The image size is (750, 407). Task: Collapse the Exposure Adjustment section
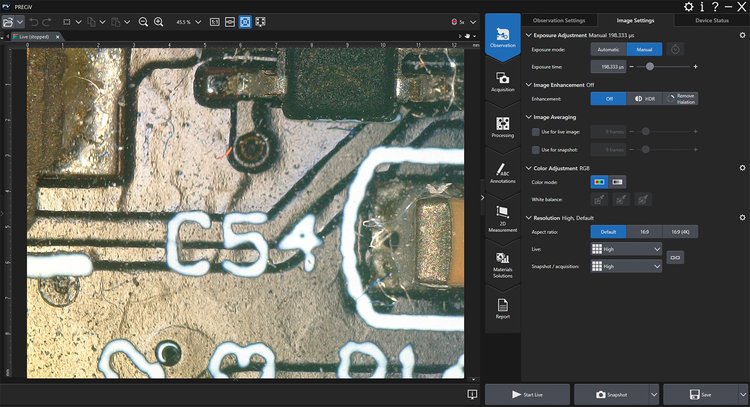529,34
